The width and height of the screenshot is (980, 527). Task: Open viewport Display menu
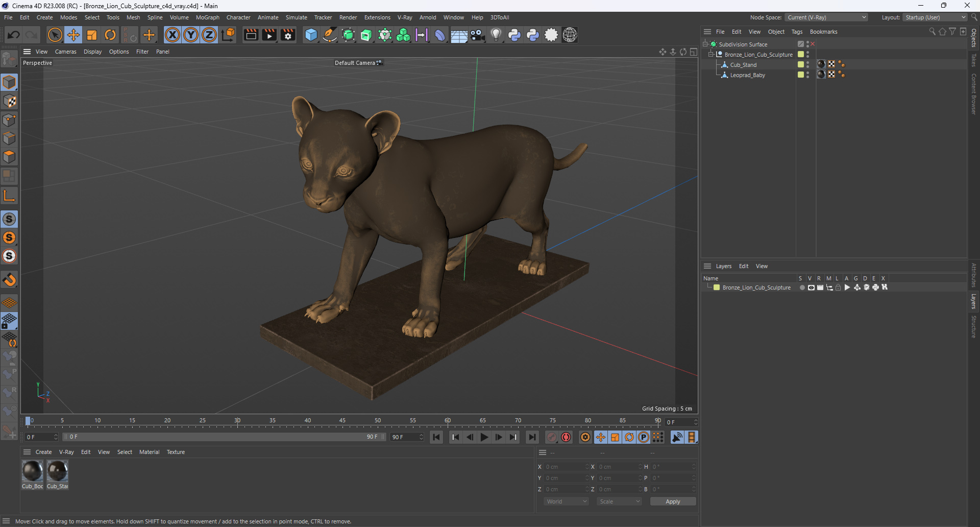click(x=92, y=52)
